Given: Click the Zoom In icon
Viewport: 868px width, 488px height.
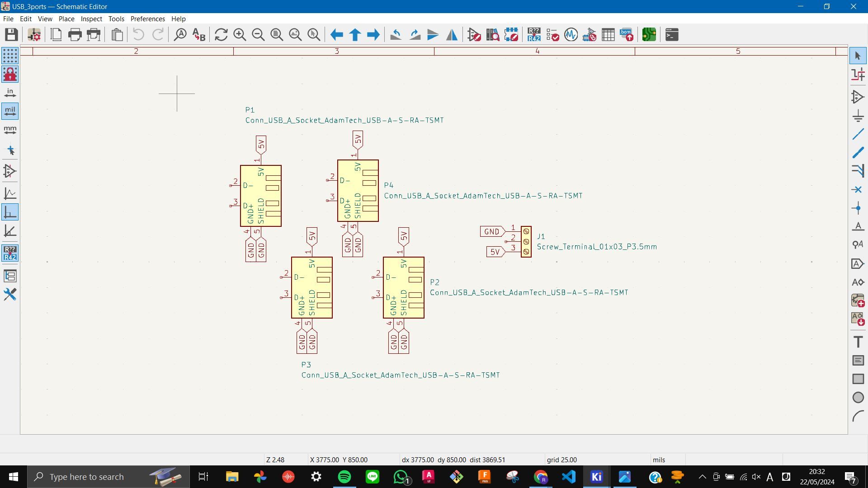Looking at the screenshot, I should [240, 35].
